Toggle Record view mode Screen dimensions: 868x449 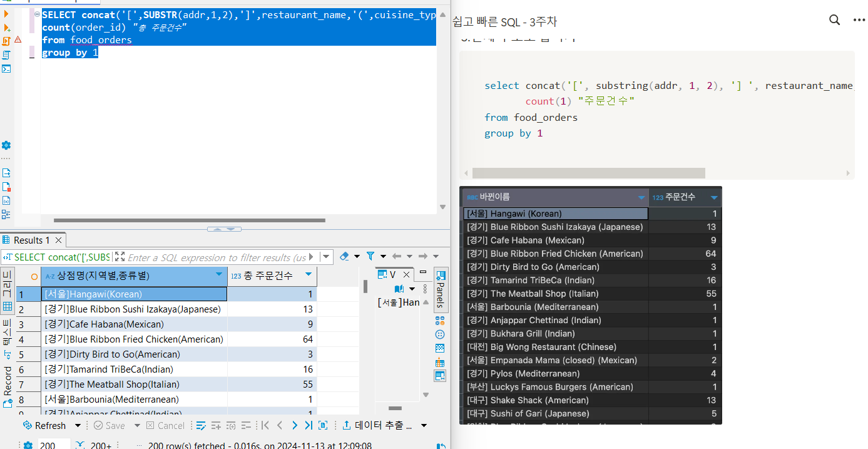8,386
